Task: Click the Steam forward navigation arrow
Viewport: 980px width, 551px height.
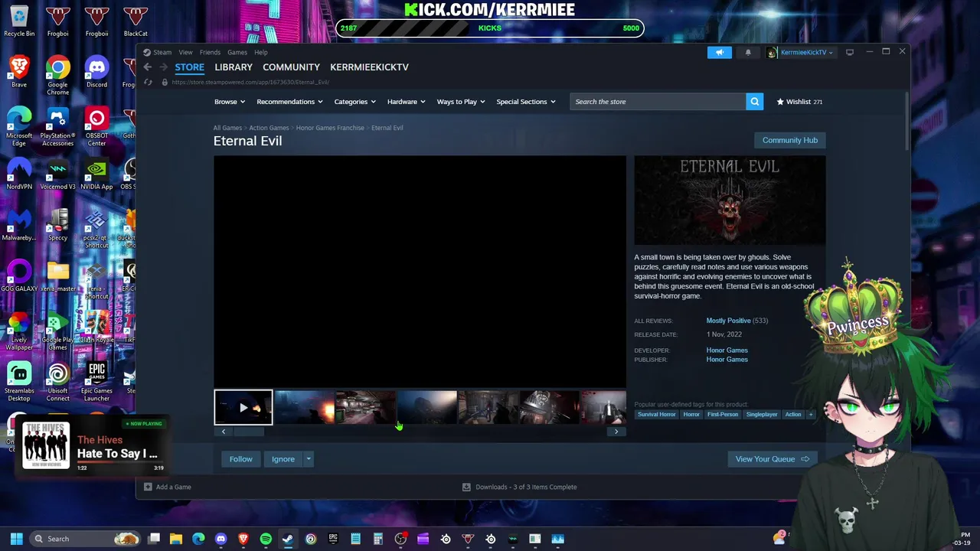Action: coord(163,67)
